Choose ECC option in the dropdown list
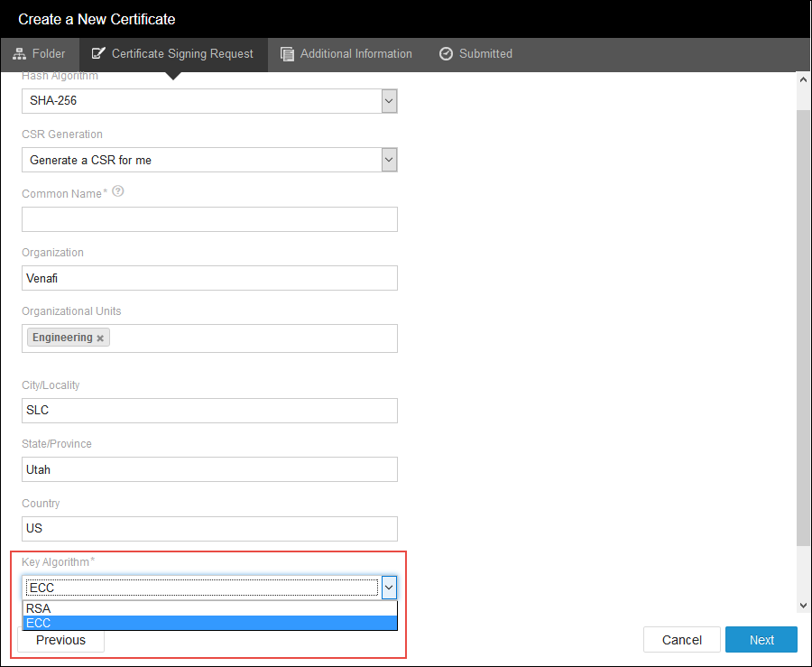The height and width of the screenshot is (667, 812). click(x=209, y=623)
